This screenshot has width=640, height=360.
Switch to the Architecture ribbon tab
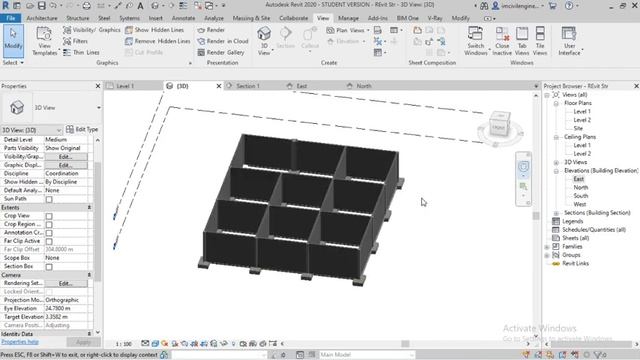pos(42,18)
